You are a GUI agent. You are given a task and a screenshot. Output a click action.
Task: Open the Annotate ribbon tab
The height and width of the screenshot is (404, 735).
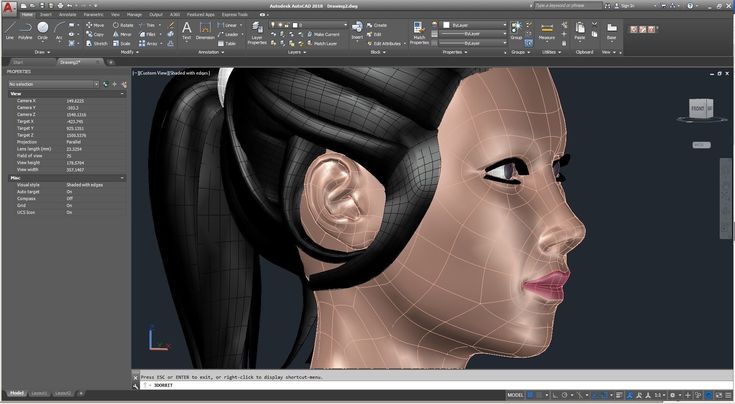pyautogui.click(x=68, y=16)
